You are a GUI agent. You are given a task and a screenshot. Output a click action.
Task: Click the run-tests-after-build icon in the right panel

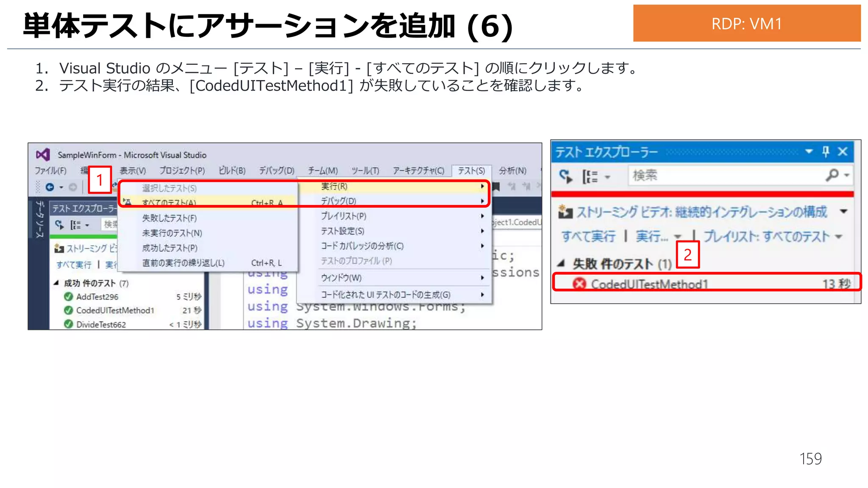click(x=566, y=175)
